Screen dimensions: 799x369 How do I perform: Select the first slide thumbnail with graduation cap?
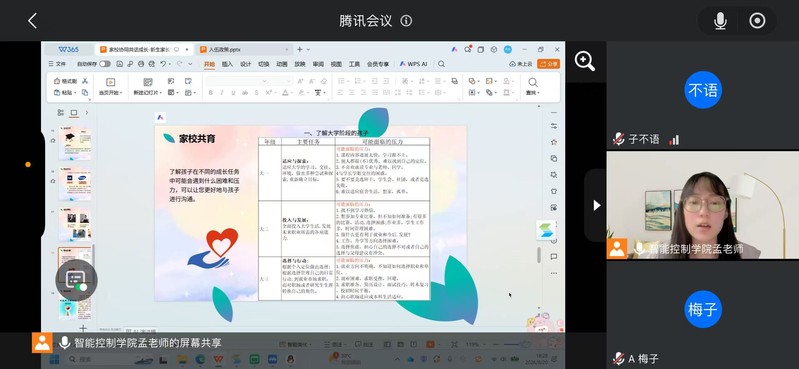[x=75, y=143]
